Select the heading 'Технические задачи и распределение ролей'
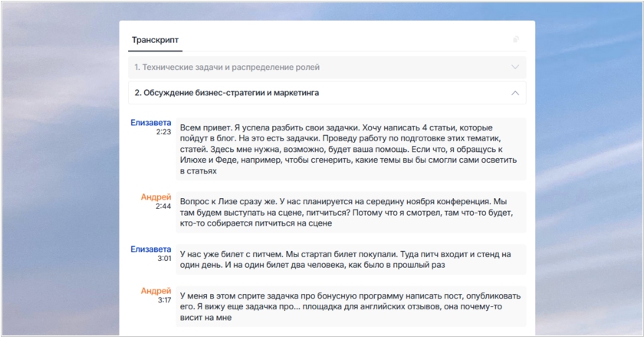This screenshot has height=337, width=644. tap(227, 68)
